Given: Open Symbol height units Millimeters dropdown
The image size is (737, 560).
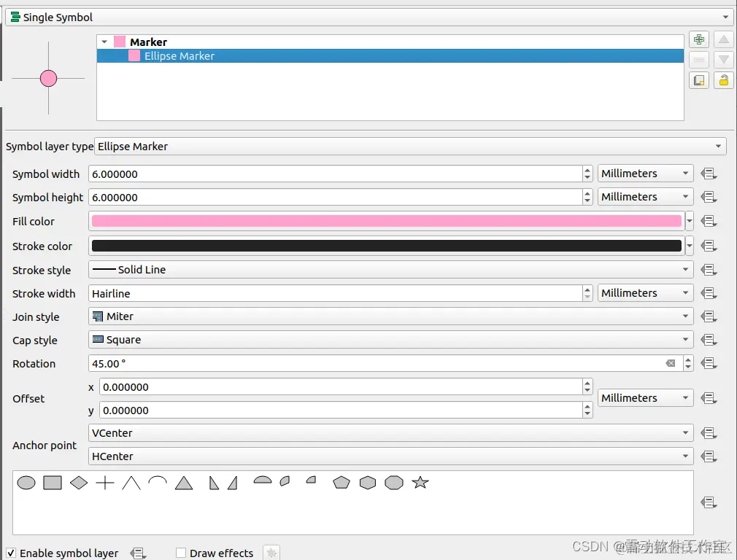Looking at the screenshot, I should tap(645, 197).
